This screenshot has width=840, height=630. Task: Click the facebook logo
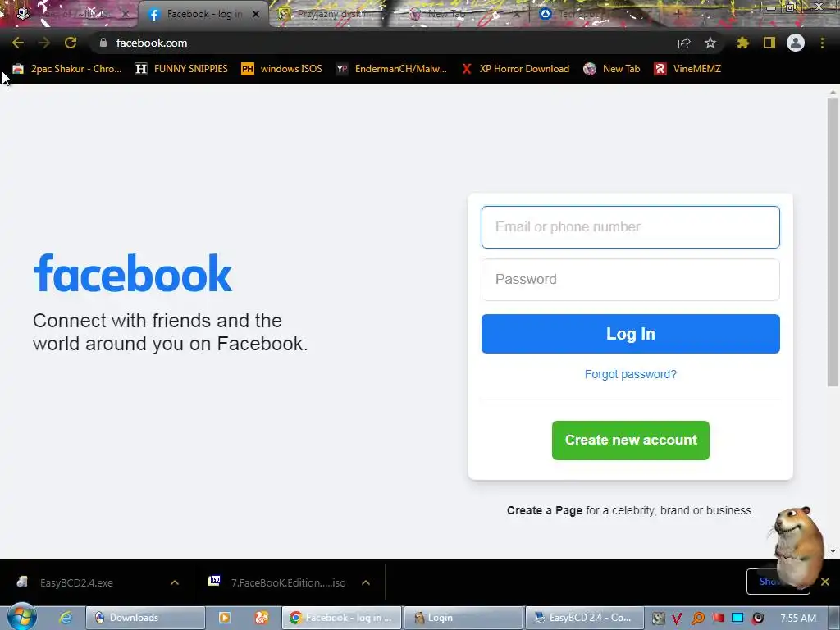[x=133, y=273]
